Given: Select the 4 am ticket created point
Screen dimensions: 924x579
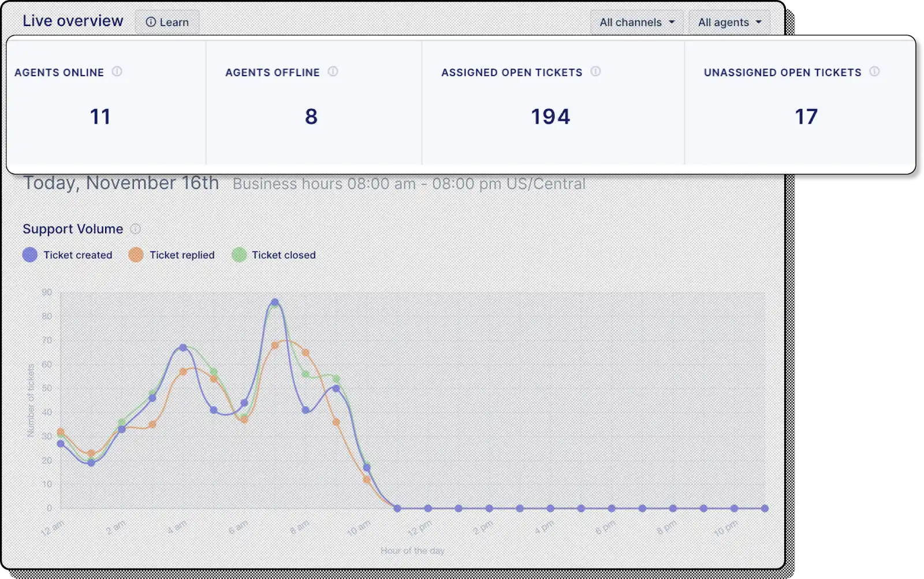Looking at the screenshot, I should tap(183, 348).
